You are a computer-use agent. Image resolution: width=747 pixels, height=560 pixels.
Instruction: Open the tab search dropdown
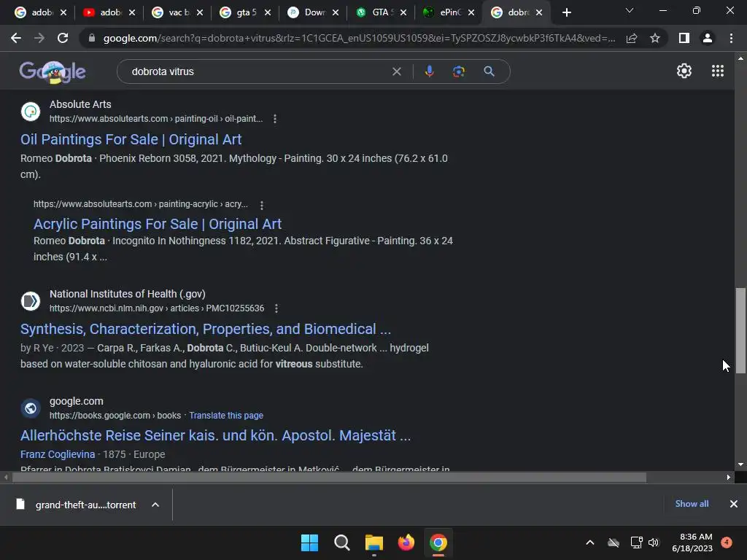[630, 10]
